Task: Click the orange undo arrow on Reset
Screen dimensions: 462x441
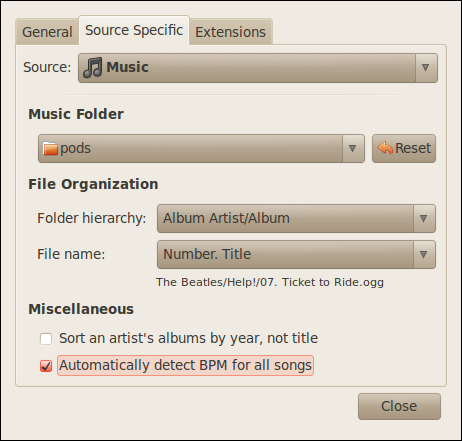Action: (385, 148)
